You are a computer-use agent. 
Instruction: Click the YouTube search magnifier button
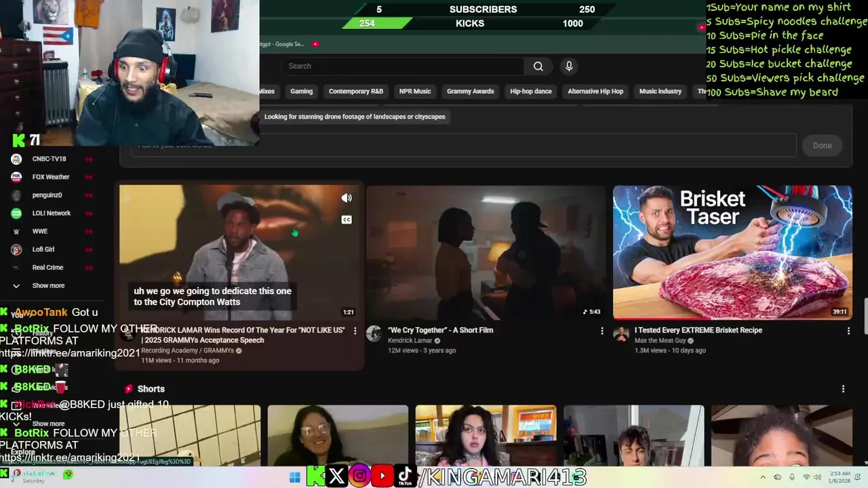point(538,66)
